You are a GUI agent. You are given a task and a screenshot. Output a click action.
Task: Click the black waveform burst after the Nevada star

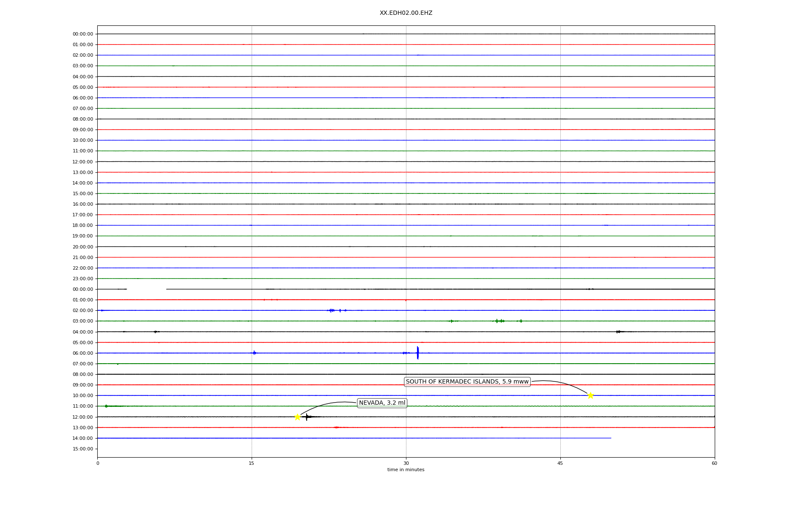[x=307, y=417]
